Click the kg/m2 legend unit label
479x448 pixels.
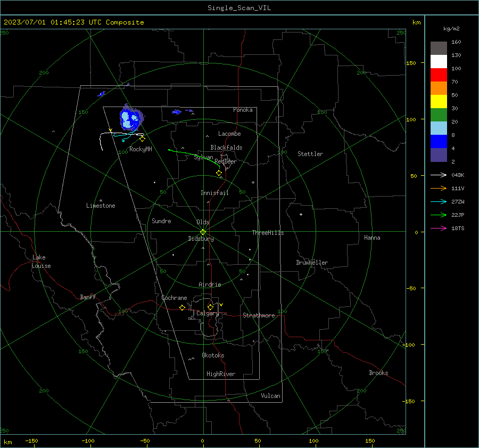pyautogui.click(x=451, y=29)
